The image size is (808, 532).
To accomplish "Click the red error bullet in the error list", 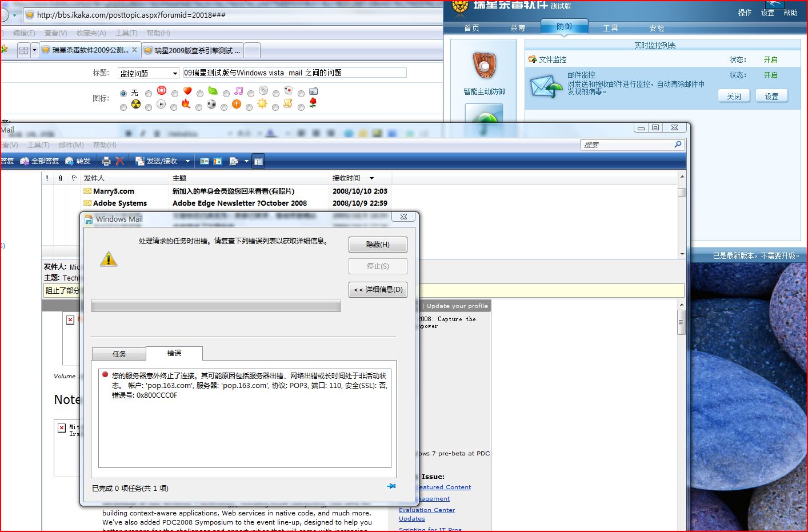I will [105, 375].
